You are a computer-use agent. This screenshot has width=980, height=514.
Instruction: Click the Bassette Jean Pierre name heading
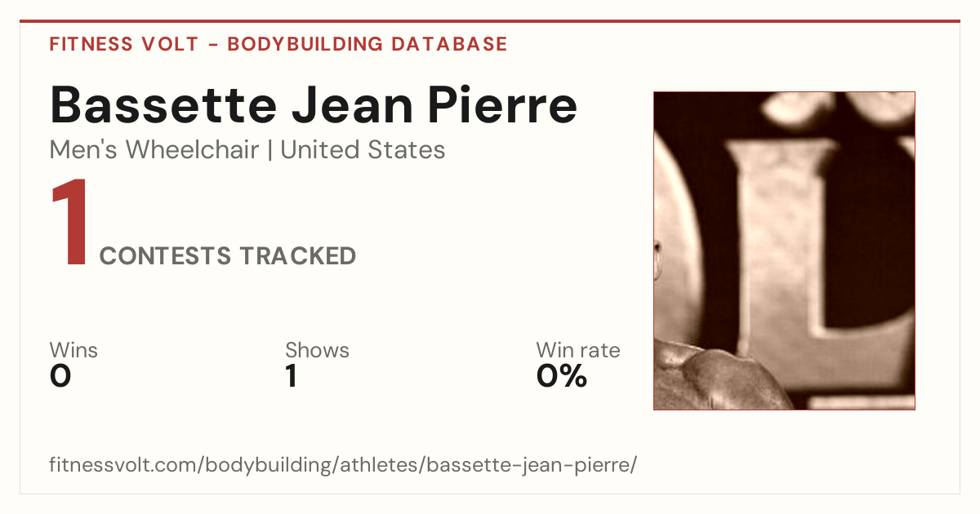(x=314, y=105)
